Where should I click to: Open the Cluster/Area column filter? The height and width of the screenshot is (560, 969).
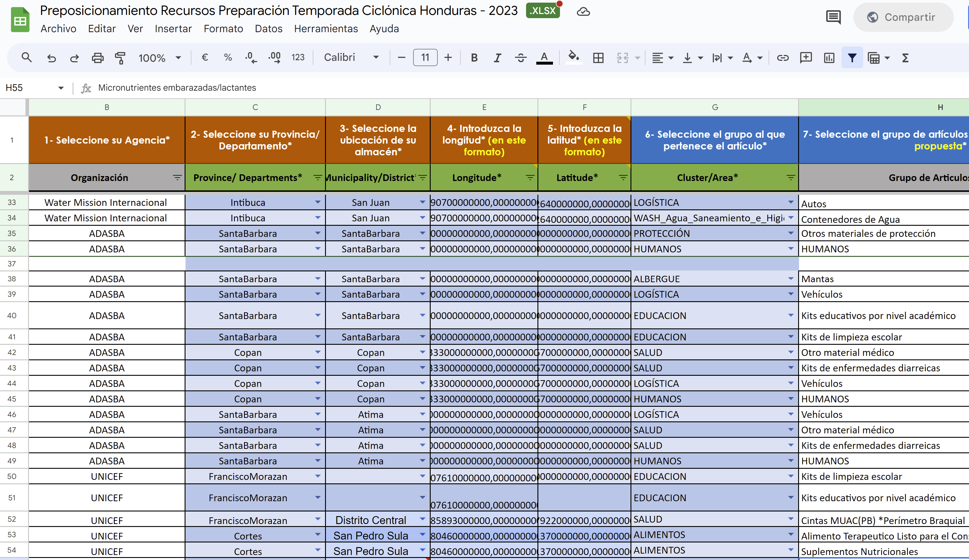pos(791,178)
